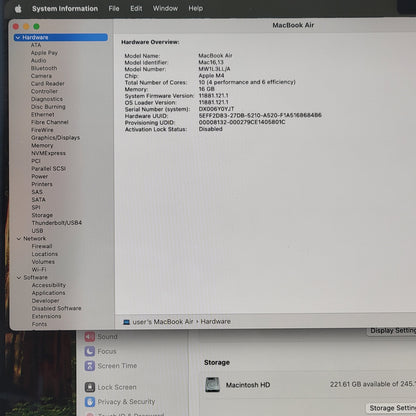The height and width of the screenshot is (416, 416).
Task: Open Focus in System Settings sidebar
Action: (101, 351)
